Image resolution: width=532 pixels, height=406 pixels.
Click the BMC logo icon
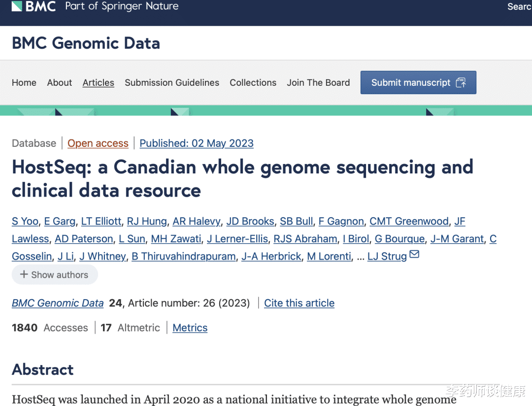click(17, 6)
